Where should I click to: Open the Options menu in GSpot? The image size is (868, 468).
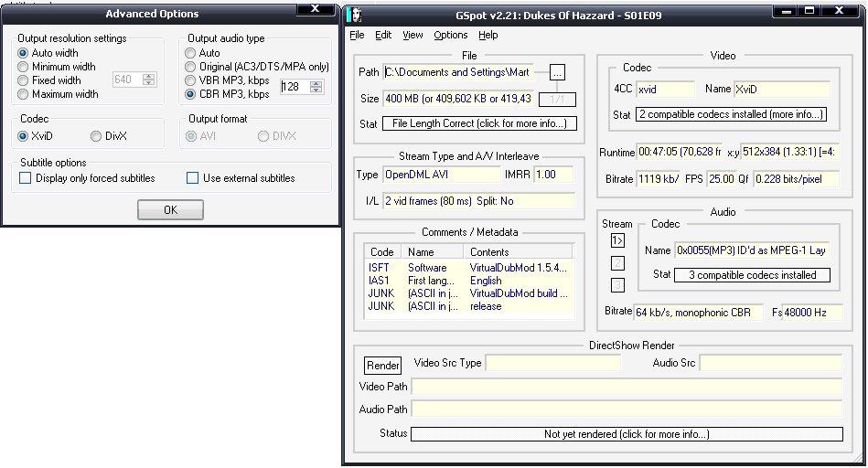tap(451, 35)
